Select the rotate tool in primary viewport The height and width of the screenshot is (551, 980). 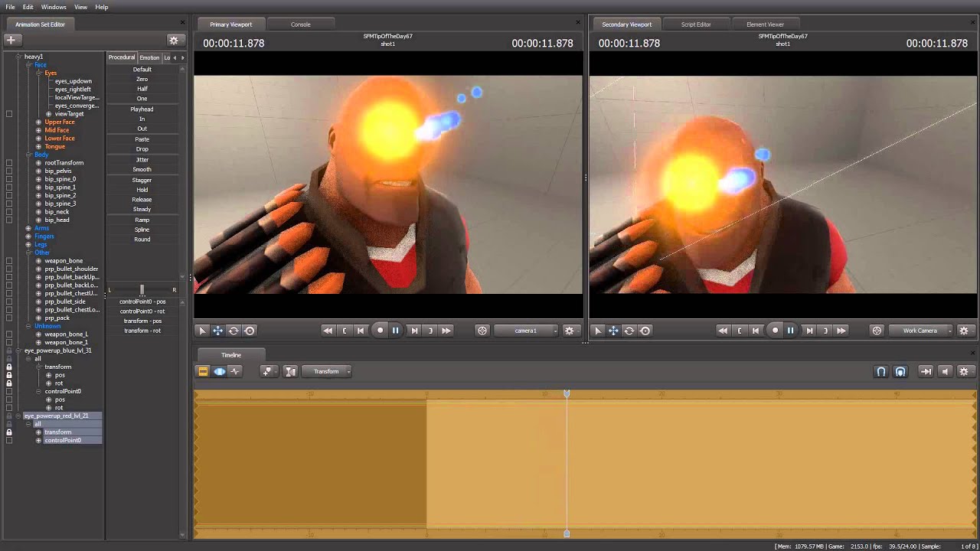234,331
